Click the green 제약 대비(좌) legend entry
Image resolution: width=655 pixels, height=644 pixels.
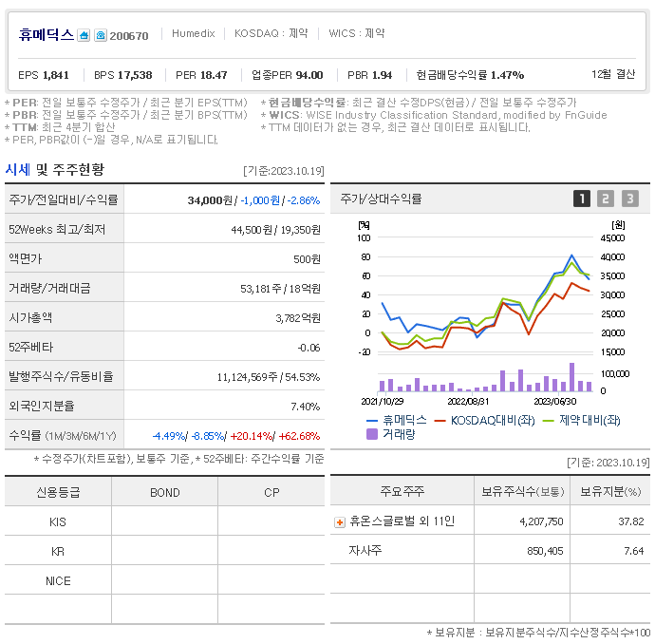click(x=581, y=420)
